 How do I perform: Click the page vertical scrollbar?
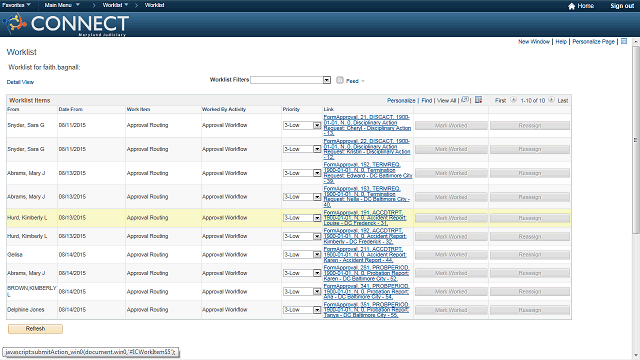click(636, 139)
